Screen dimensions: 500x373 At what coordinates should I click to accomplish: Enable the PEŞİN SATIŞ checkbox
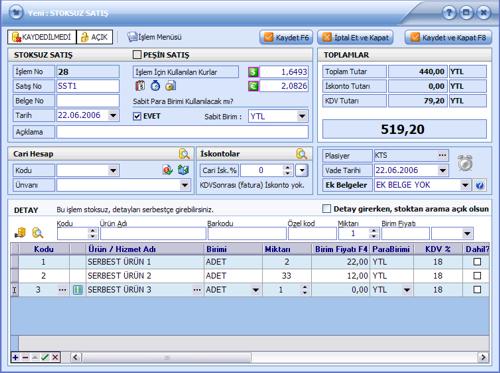pyautogui.click(x=137, y=55)
